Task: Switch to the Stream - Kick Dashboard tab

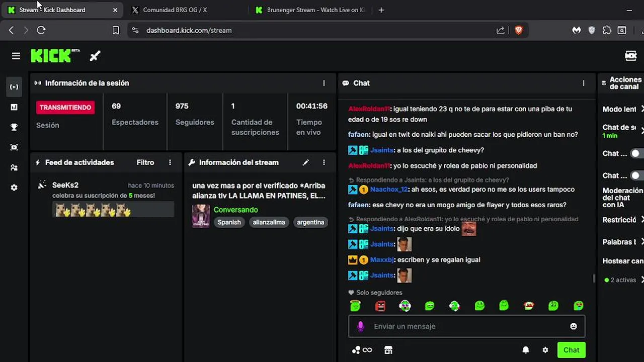Action: coord(62,10)
